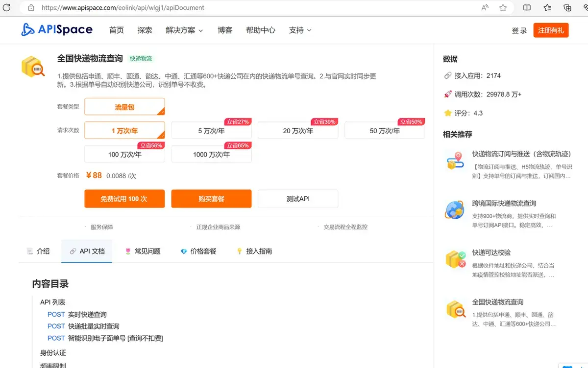Screen dimensions: 588x368
Task: Open the POST 实时快递查询 link
Action: click(77, 314)
